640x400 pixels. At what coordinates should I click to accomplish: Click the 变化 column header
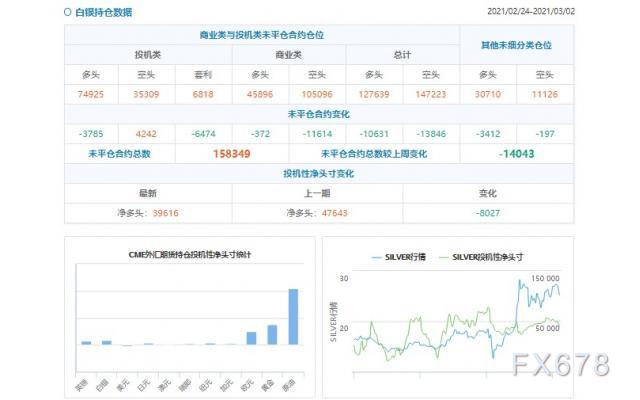[488, 193]
